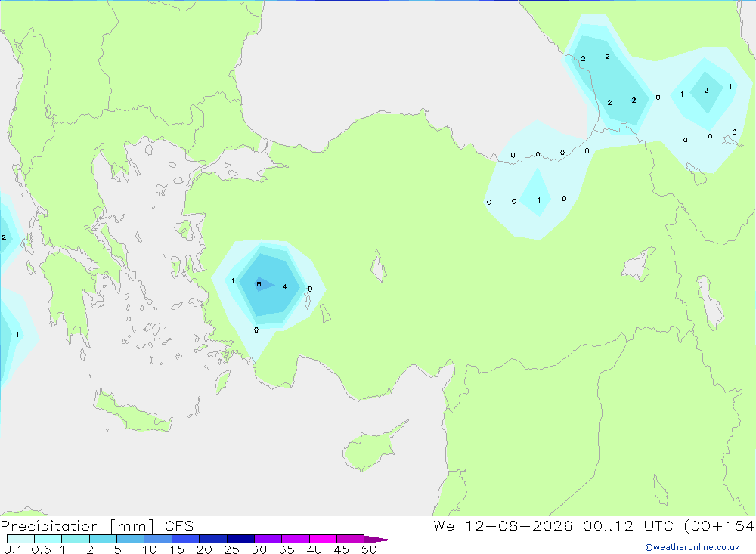Choose the 25–30 mm navy legend swatch
756x554 pixels.
point(240,539)
